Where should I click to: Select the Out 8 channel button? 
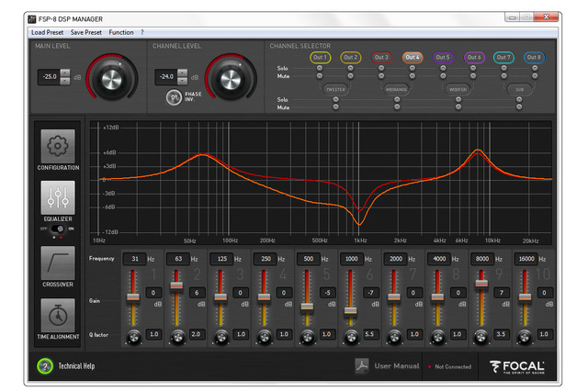coord(535,57)
